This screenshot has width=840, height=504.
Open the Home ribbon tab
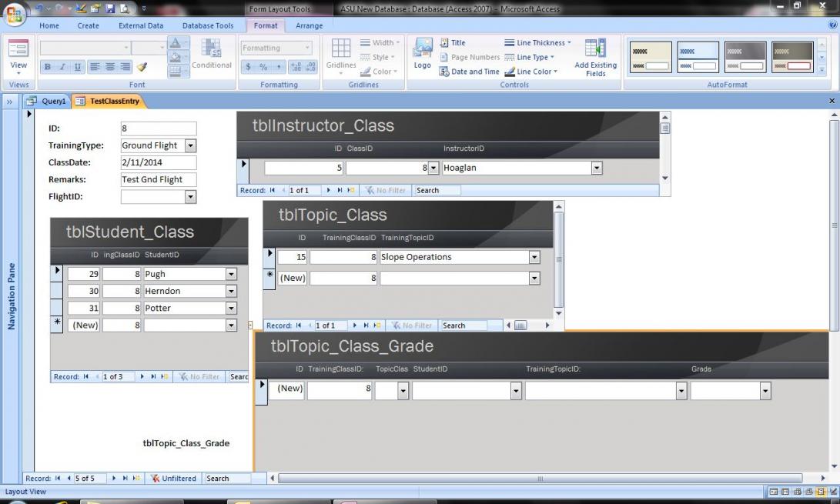coord(49,25)
